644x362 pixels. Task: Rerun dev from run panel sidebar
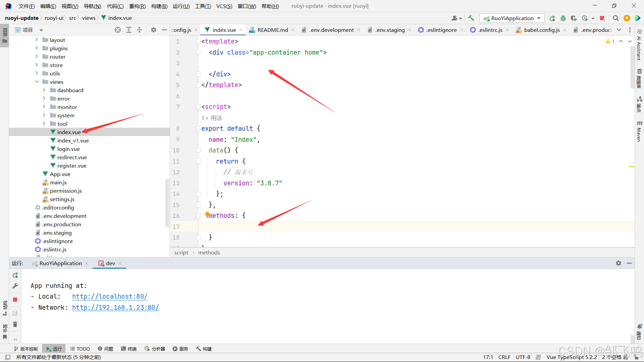(15, 275)
